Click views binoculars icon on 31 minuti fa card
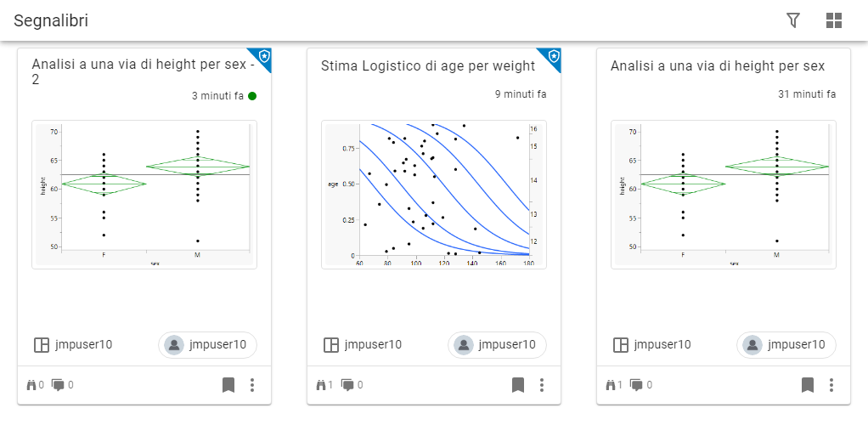This screenshot has width=868, height=425. tap(610, 385)
